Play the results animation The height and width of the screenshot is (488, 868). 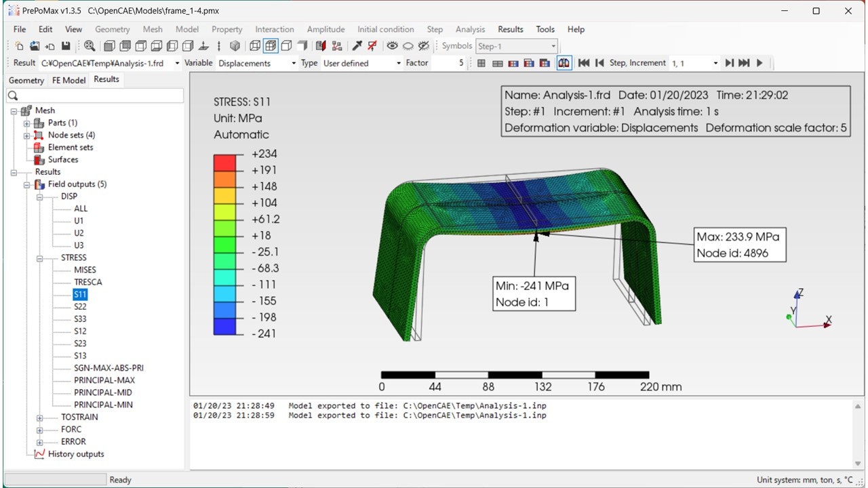coord(759,63)
